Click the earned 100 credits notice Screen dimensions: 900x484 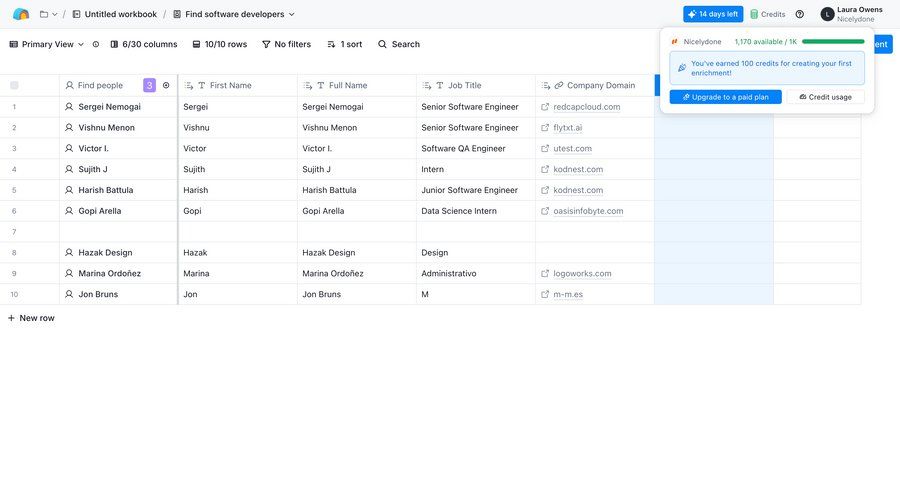pyautogui.click(x=767, y=68)
